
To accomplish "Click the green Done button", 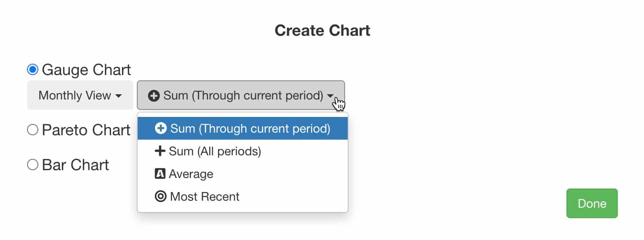I will [x=592, y=203].
